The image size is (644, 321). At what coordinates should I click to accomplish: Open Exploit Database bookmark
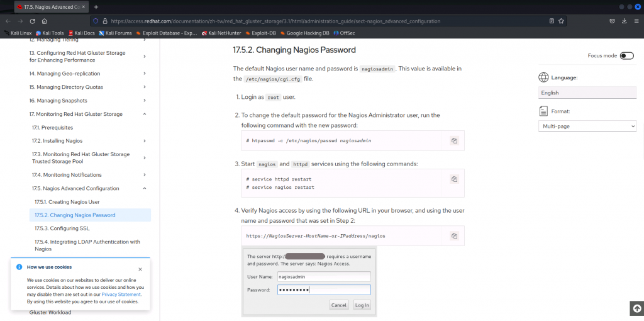point(167,33)
